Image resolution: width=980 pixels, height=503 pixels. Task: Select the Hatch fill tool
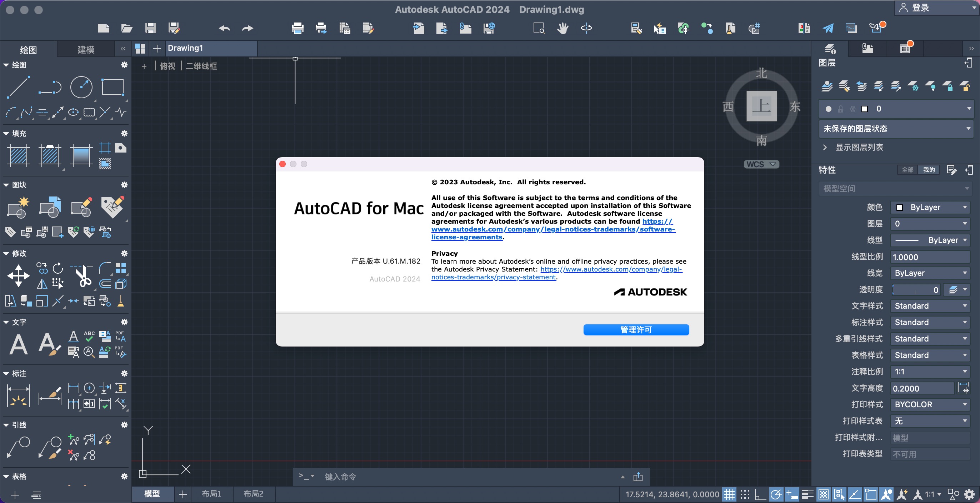click(18, 156)
